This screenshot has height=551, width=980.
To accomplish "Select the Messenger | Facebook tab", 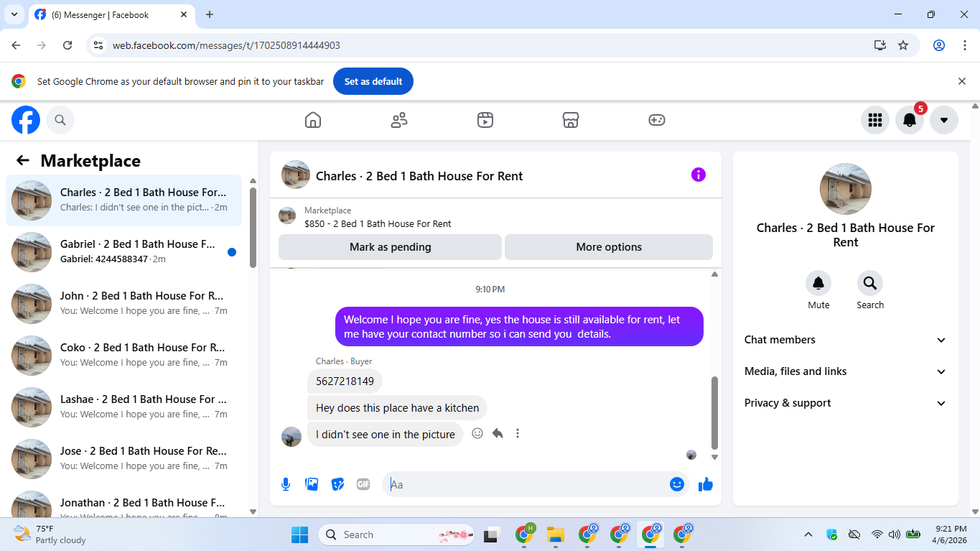I will click(x=111, y=14).
